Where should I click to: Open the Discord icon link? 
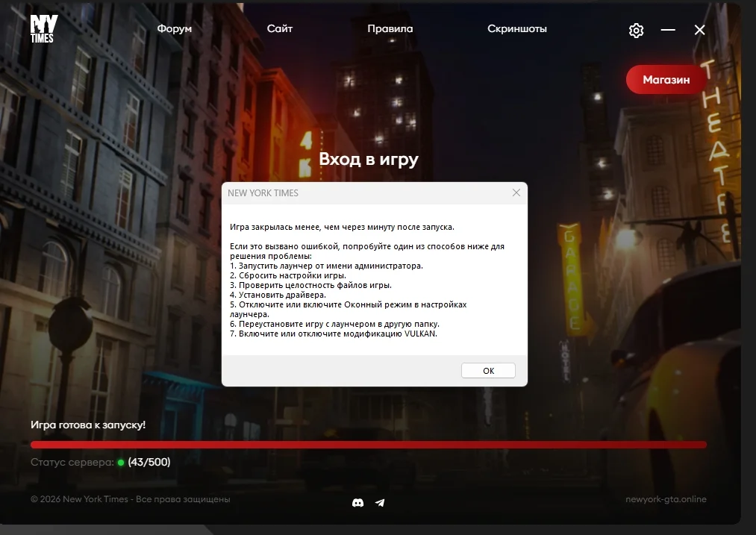tap(357, 503)
